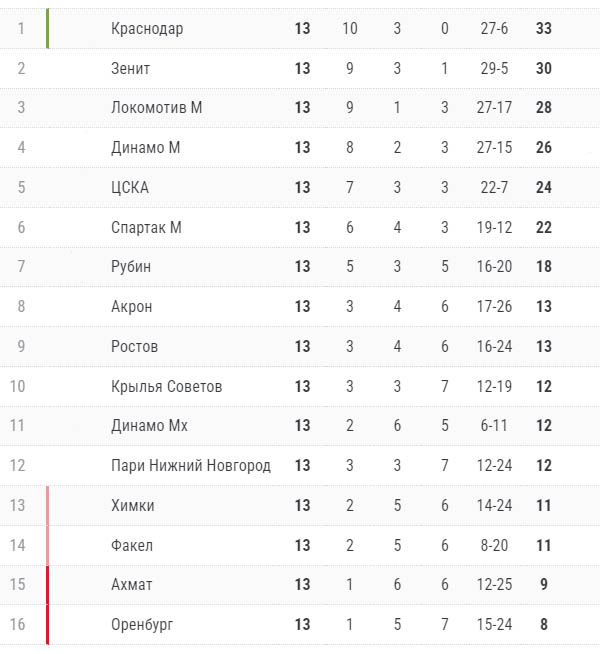600x654 pixels.
Task: Click the green marker beside Краснодар
Action: (x=48, y=28)
